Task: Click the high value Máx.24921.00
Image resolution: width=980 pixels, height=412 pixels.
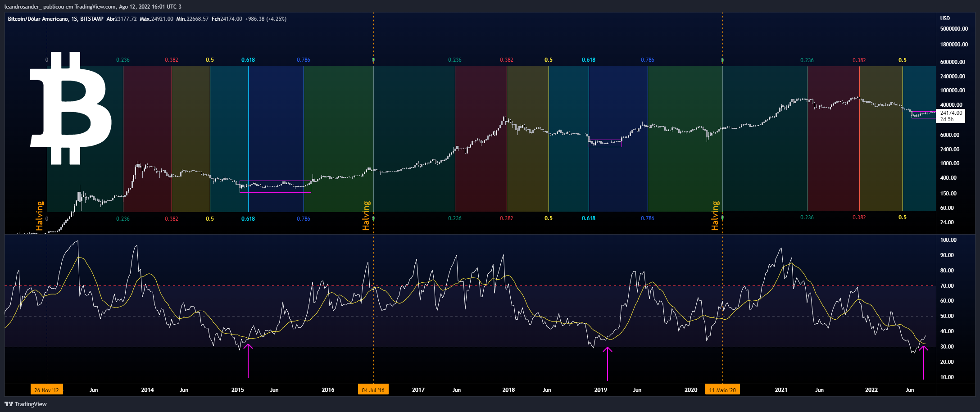Action: pos(156,19)
